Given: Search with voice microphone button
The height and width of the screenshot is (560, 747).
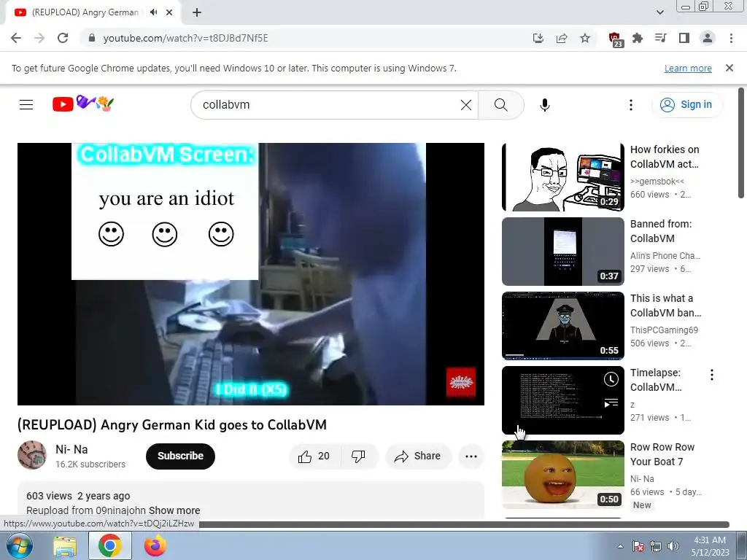Looking at the screenshot, I should tap(545, 105).
